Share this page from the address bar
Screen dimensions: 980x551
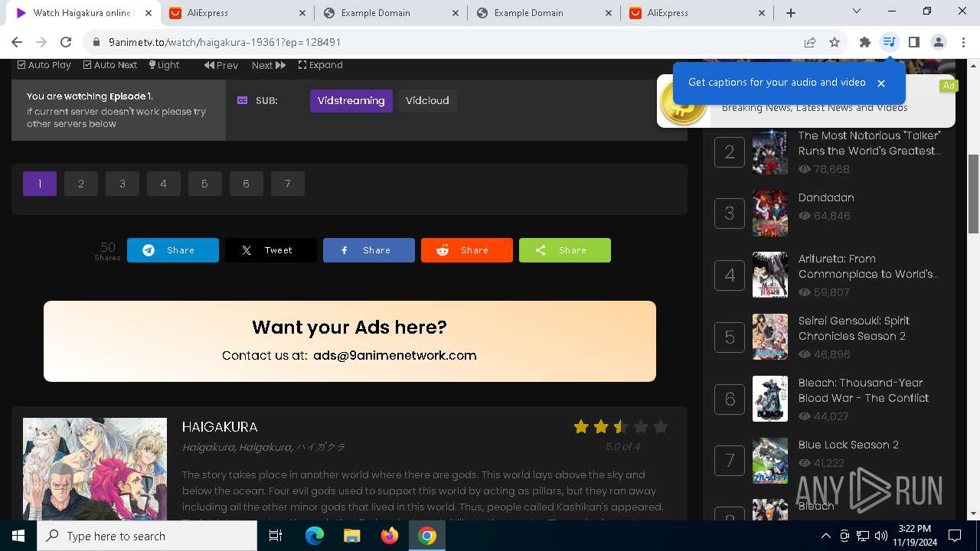pos(810,43)
